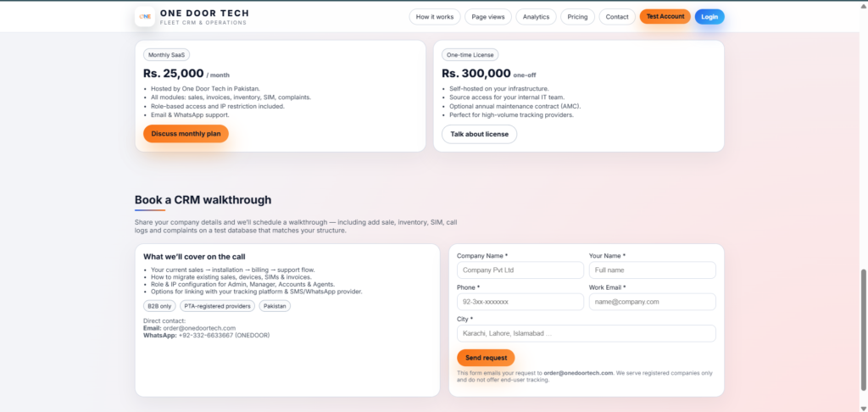Focus the City input field
The width and height of the screenshot is (868, 412).
pos(586,333)
